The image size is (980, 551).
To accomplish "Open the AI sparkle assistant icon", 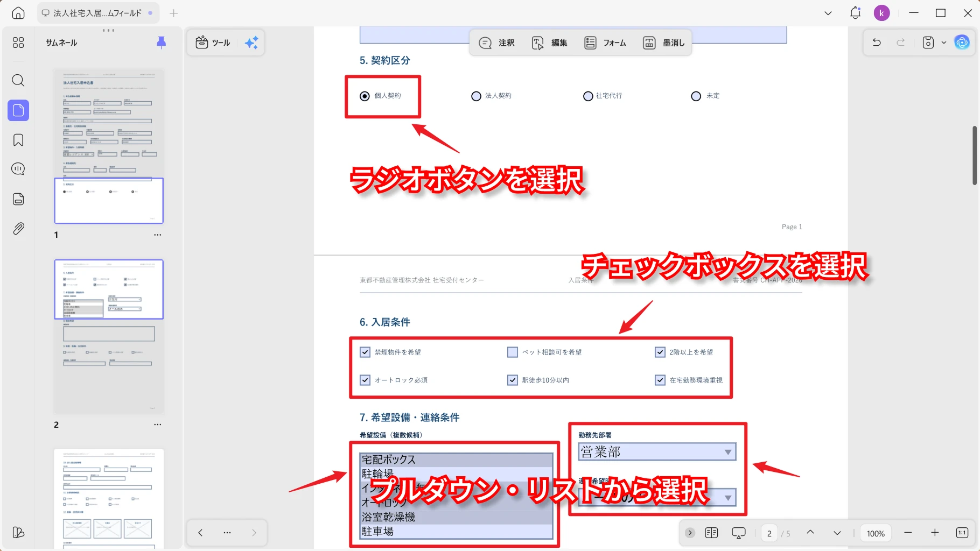I will coord(251,43).
